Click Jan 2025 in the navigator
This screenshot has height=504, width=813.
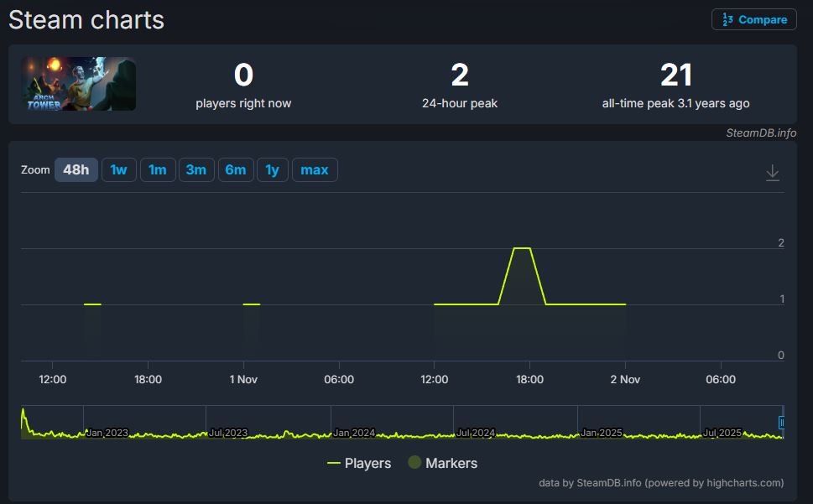tap(601, 433)
